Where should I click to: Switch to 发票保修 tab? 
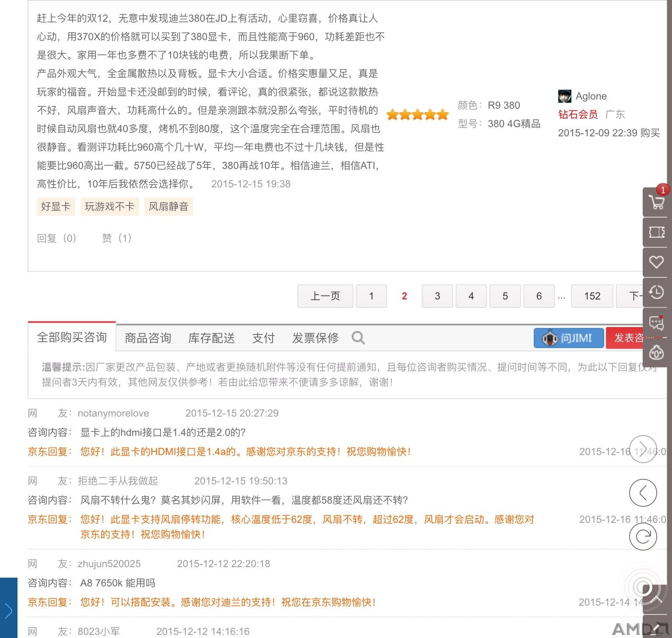coord(315,338)
